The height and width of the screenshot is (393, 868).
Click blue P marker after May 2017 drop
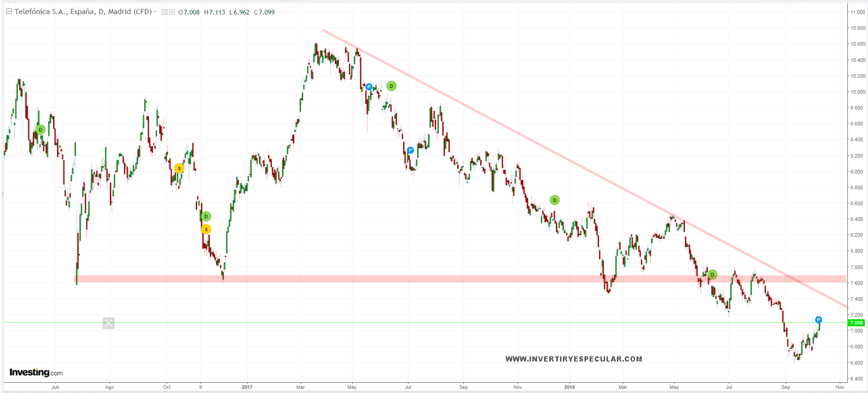369,87
